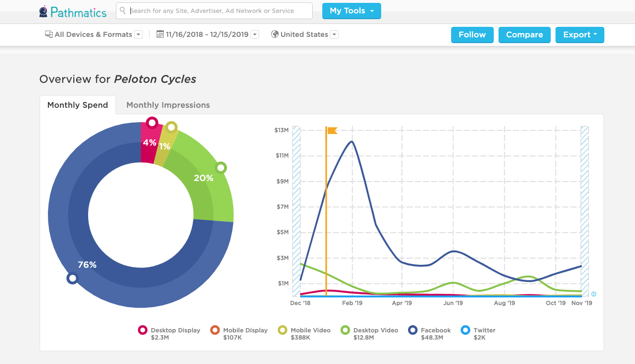Click the orange flag marker on the chart
Screen dimensions: 635x364
(x=332, y=130)
